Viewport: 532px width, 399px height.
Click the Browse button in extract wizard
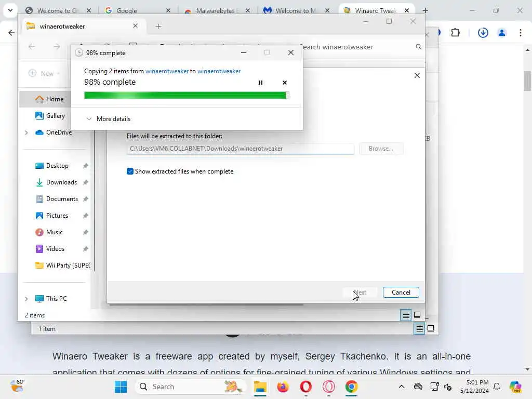click(381, 149)
